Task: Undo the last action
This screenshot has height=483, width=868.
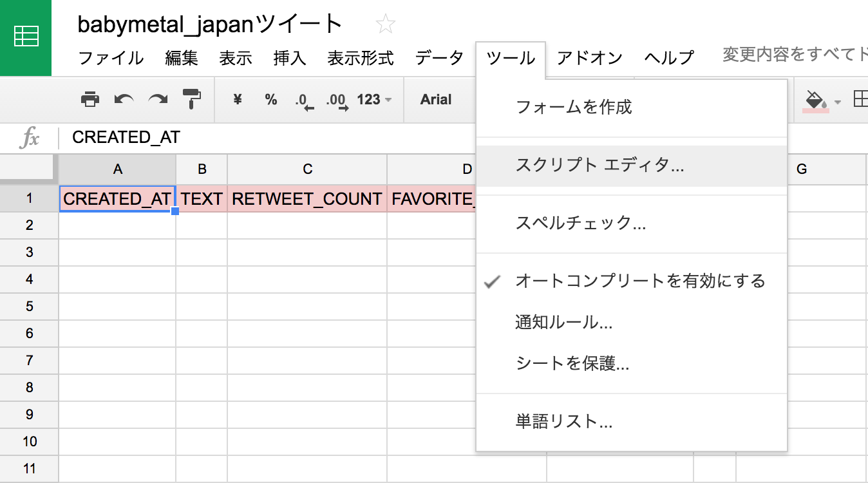Action: 124,99
